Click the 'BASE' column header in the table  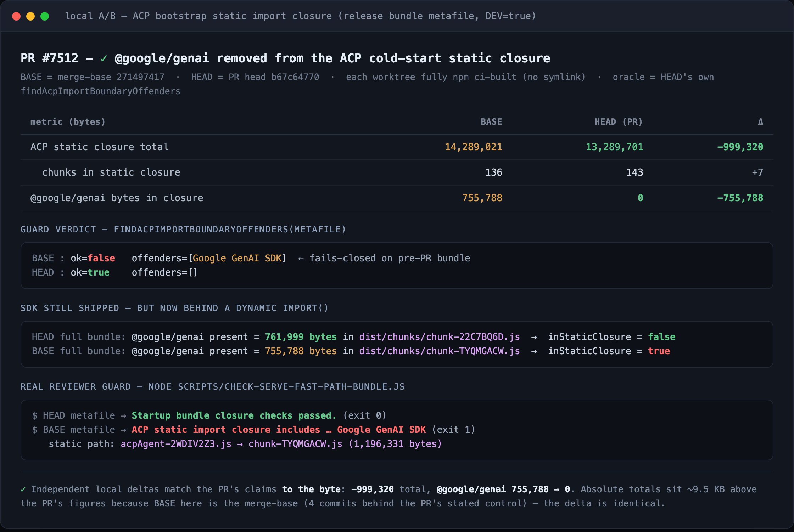coord(491,122)
